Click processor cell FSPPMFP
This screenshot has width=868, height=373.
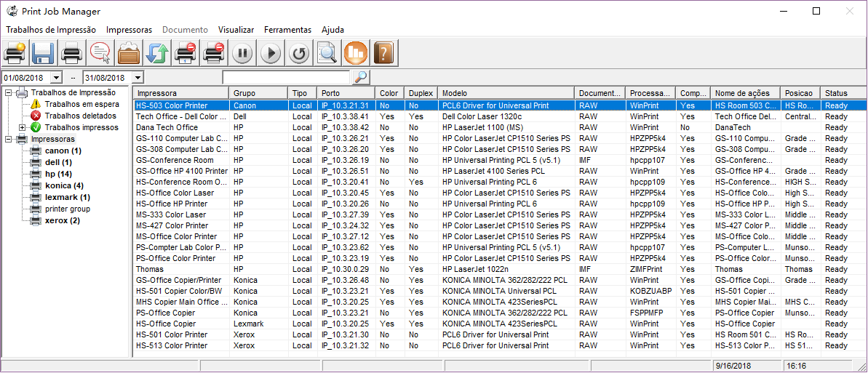647,313
